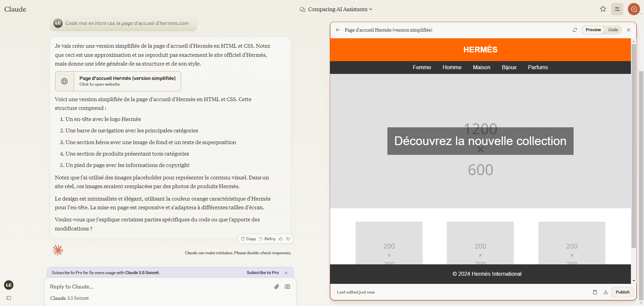The width and height of the screenshot is (644, 306).
Task: Give the response a thumbs down
Action: [288, 239]
